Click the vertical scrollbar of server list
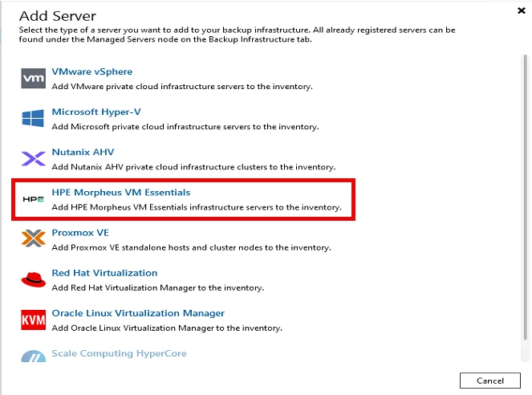 pyautogui.click(x=526, y=197)
